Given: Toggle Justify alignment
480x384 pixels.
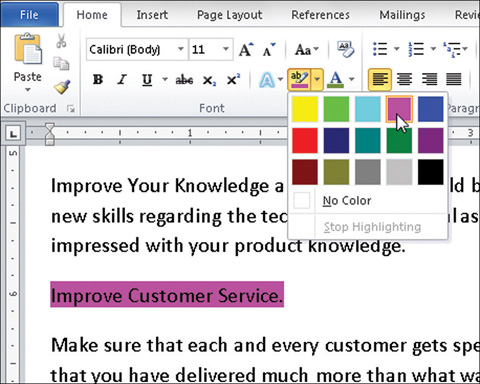Looking at the screenshot, I should [x=454, y=79].
